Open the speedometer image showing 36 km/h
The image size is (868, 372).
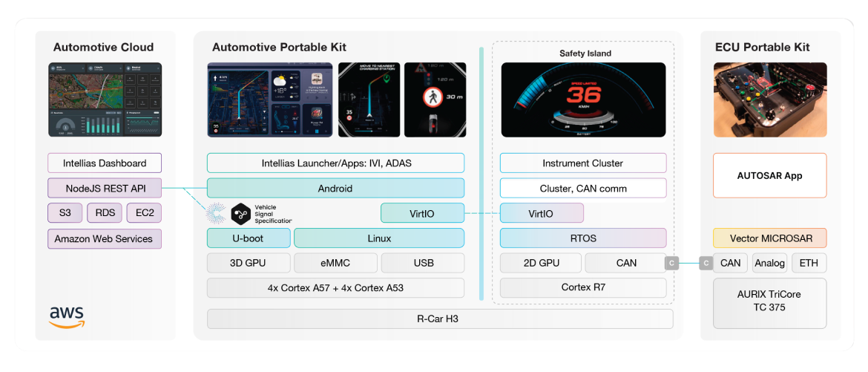[x=583, y=99]
